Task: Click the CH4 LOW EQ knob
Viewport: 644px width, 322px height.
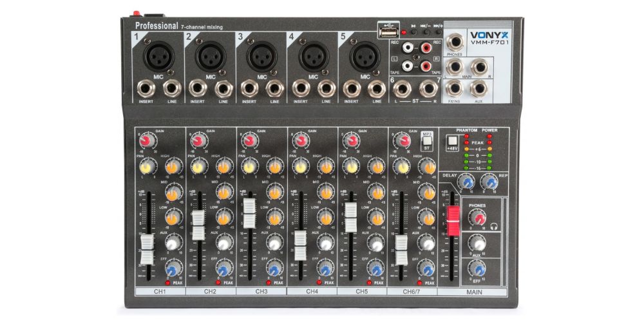Action: pyautogui.click(x=325, y=217)
